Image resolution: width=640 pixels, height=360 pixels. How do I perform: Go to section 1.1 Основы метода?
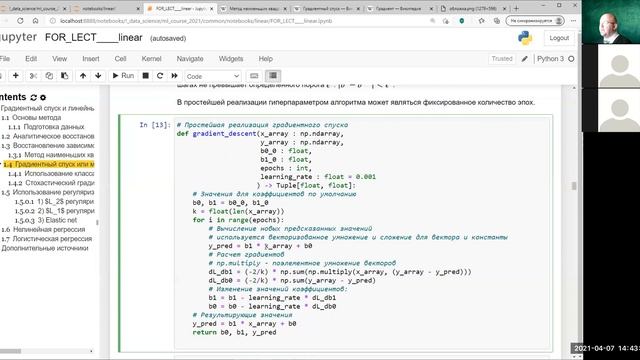(31, 118)
